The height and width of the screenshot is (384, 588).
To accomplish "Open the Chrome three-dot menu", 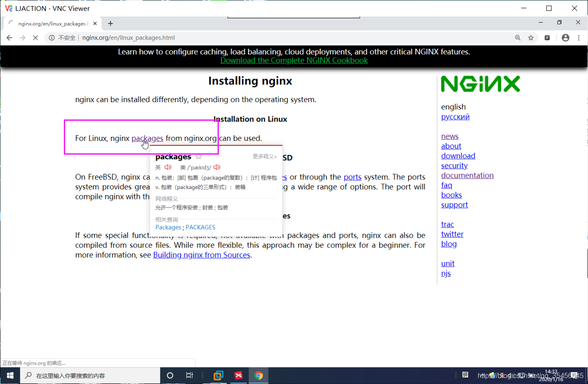I will (578, 38).
